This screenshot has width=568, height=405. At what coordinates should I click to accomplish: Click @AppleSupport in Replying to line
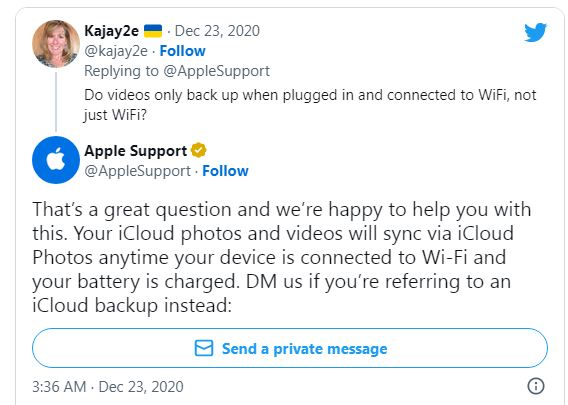click(x=216, y=71)
